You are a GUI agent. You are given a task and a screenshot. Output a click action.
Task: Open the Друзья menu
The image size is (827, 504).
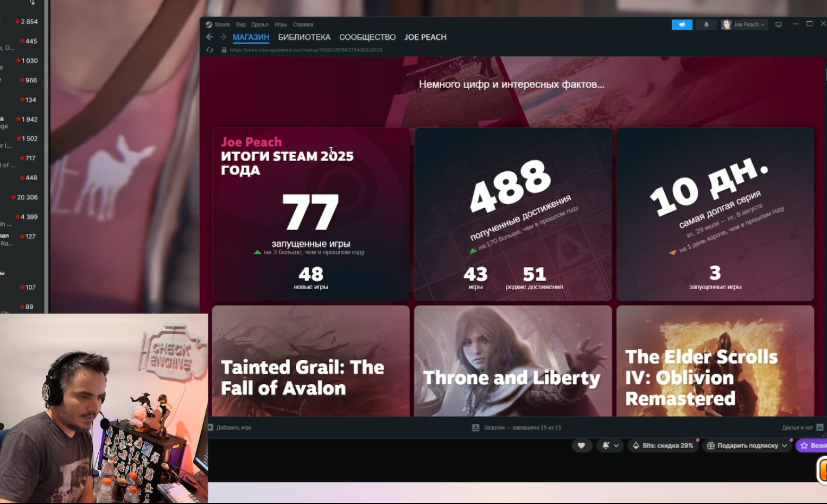[260, 24]
